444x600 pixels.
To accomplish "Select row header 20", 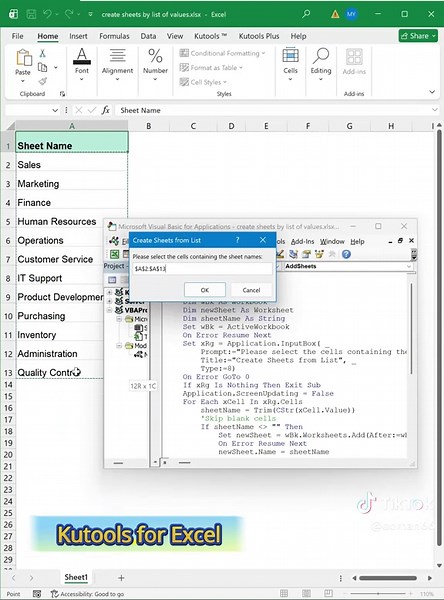I will point(8,455).
